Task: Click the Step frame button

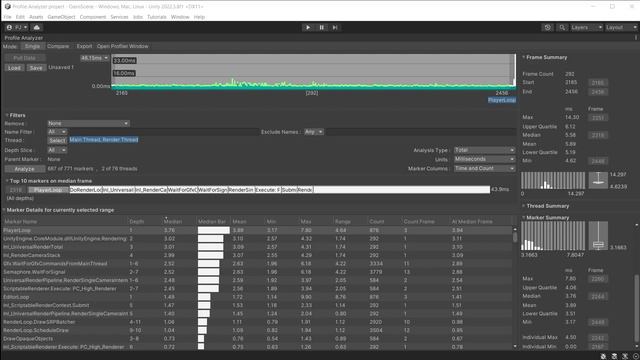Action: 335,27
